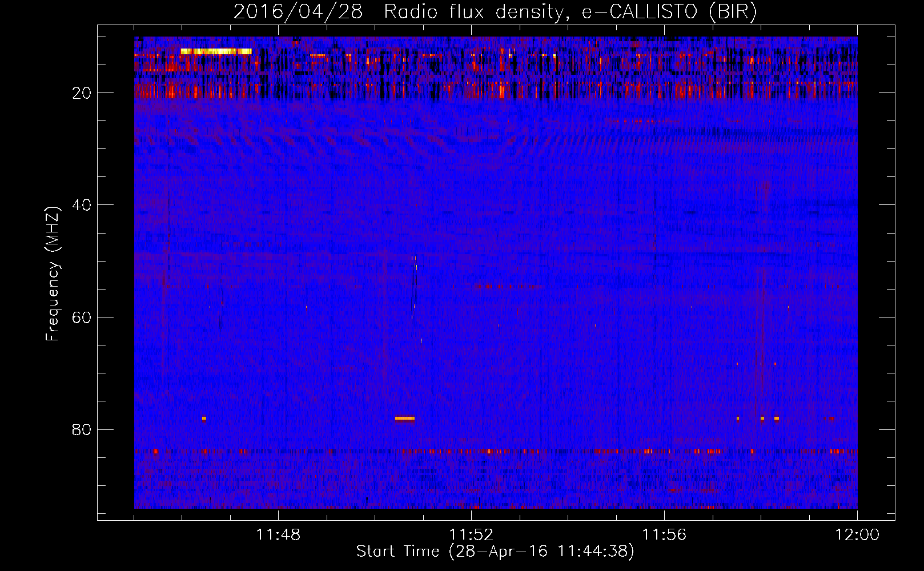Click the long orange bar near 78 MHz
This screenshot has width=924, height=571.
[x=405, y=419]
